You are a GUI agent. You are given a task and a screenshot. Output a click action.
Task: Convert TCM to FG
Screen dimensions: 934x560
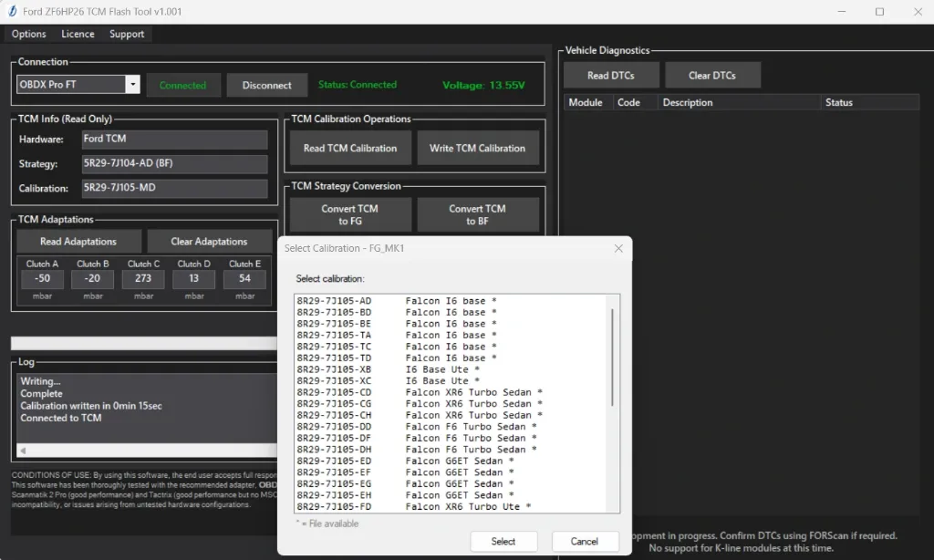pyautogui.click(x=349, y=213)
